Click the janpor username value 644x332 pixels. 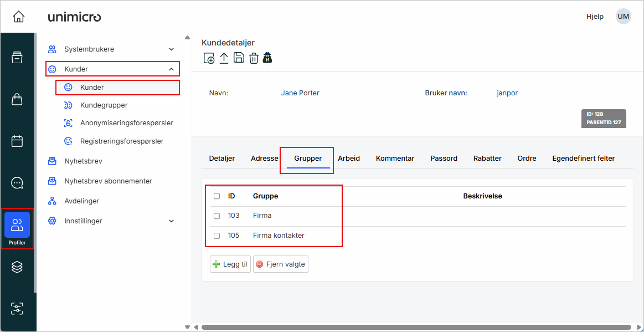507,93
